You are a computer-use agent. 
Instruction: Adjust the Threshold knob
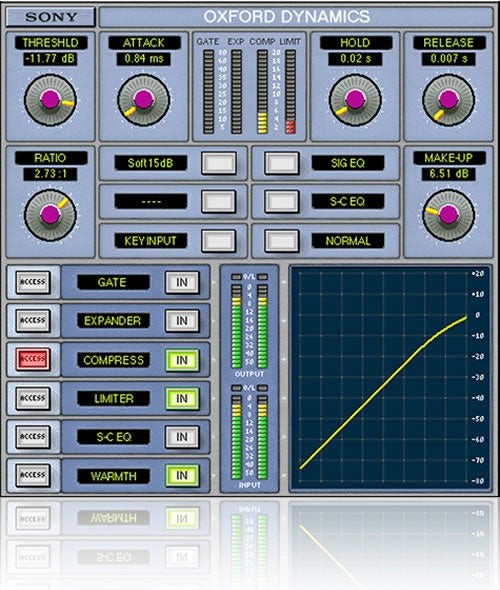(x=50, y=100)
